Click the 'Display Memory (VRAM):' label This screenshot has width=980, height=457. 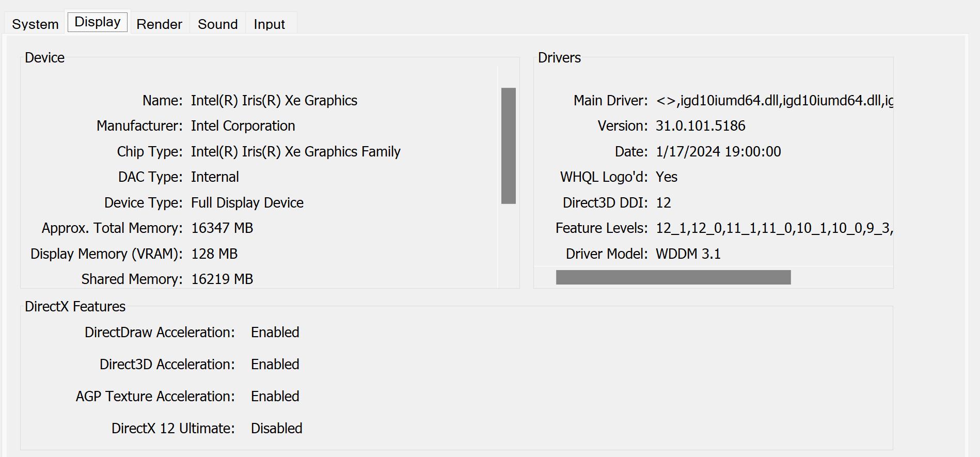click(106, 254)
